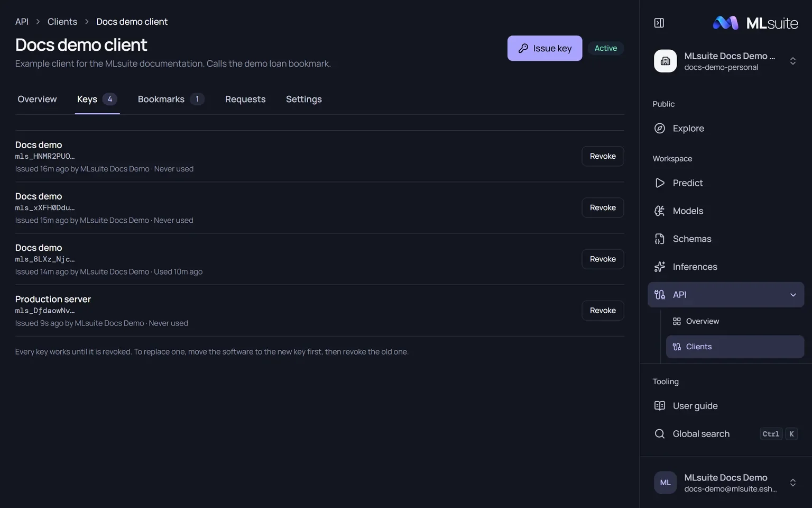Open the Settings tab
812x508 pixels.
[304, 99]
